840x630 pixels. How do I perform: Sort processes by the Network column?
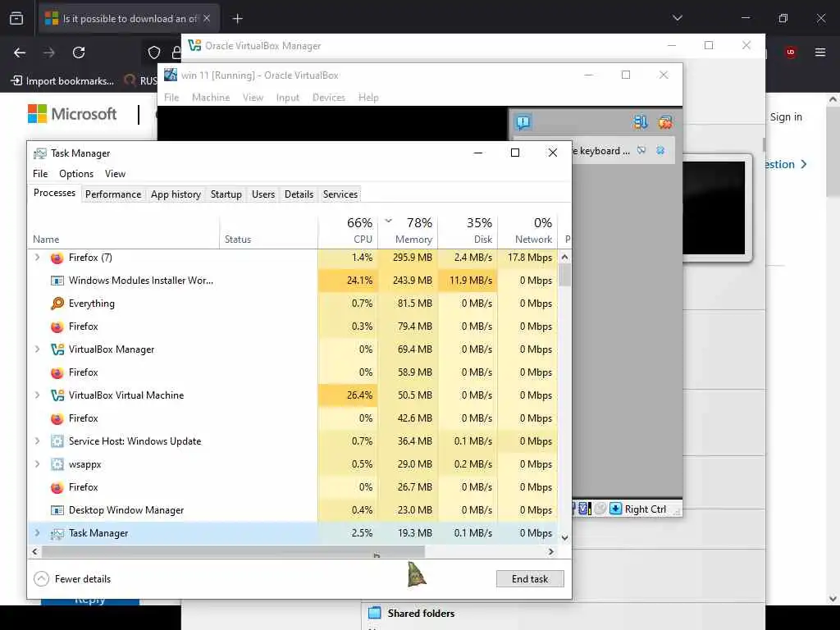point(527,232)
